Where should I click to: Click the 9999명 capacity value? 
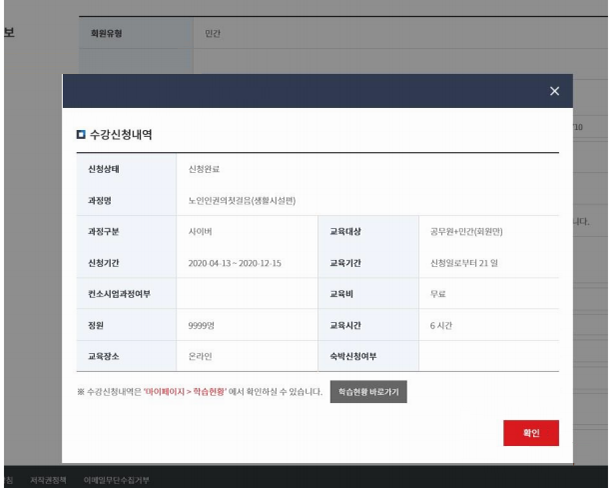201,326
